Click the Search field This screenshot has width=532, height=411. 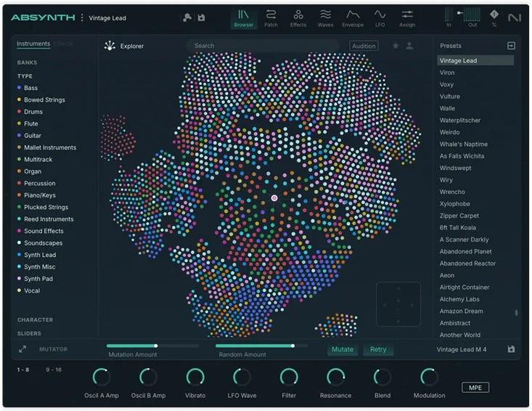[263, 46]
